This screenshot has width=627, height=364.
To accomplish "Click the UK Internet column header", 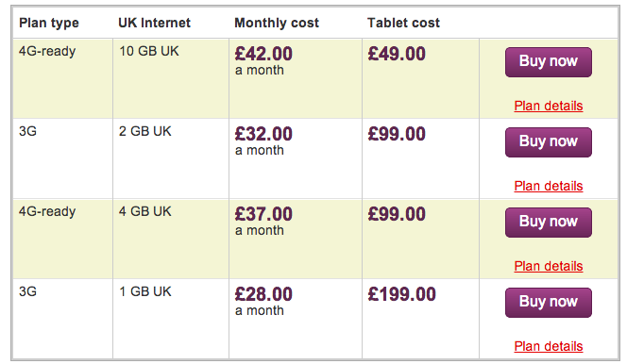I will coord(154,23).
